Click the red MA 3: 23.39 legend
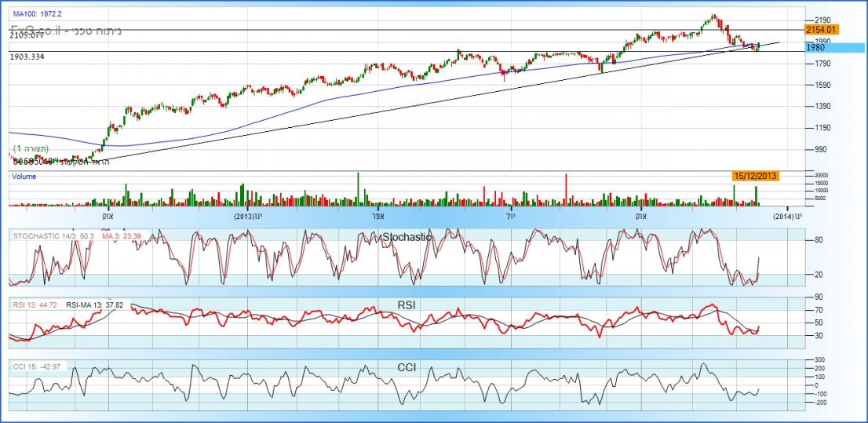Image resolution: width=868 pixels, height=423 pixels. pyautogui.click(x=122, y=235)
